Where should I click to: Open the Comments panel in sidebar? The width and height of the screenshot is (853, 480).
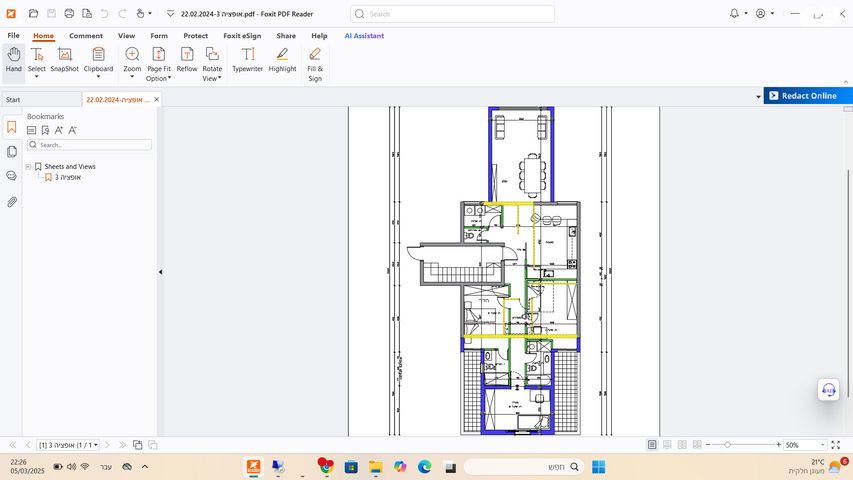[12, 176]
